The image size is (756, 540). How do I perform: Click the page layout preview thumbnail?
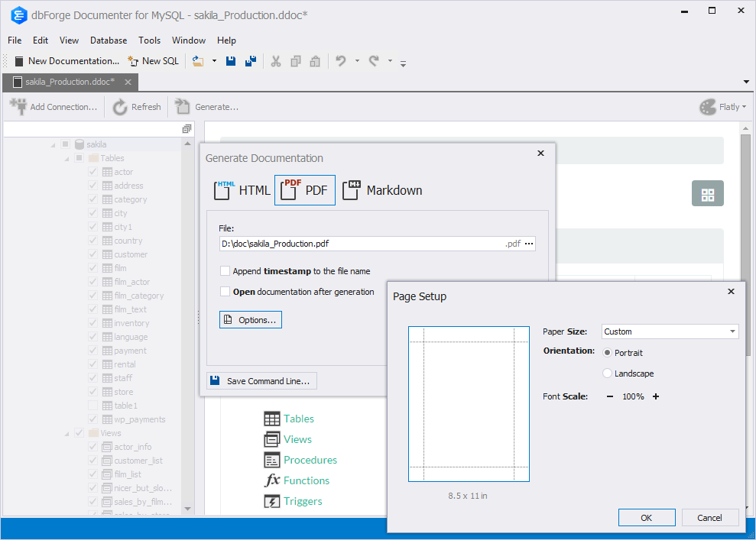click(x=469, y=404)
